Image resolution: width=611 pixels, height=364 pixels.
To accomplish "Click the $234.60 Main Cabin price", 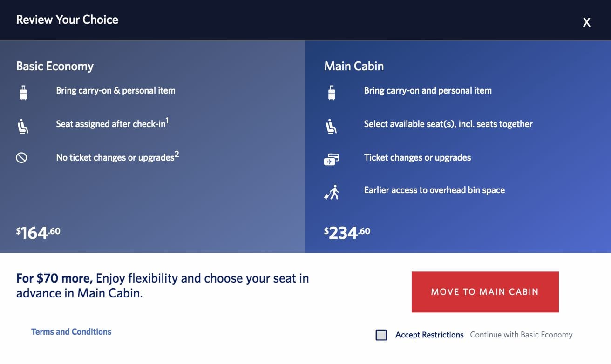I will pyautogui.click(x=346, y=231).
